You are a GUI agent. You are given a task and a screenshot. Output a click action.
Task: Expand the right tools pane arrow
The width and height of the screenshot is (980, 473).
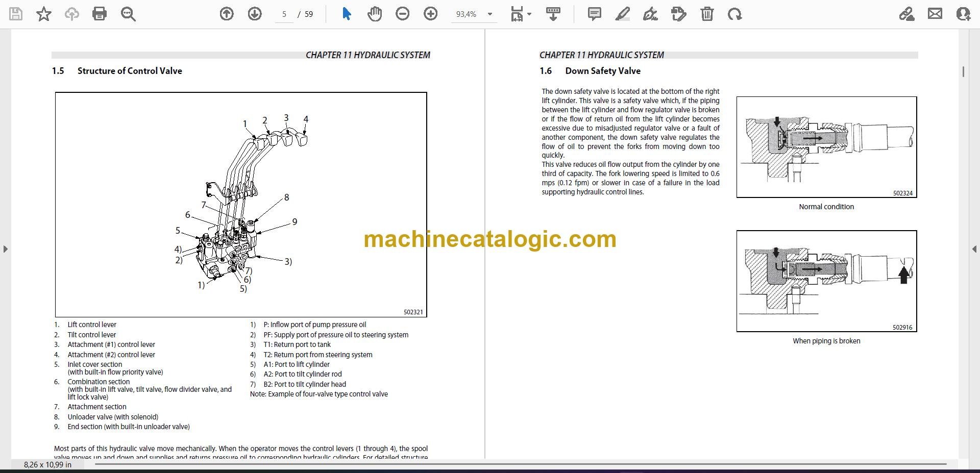coord(974,249)
